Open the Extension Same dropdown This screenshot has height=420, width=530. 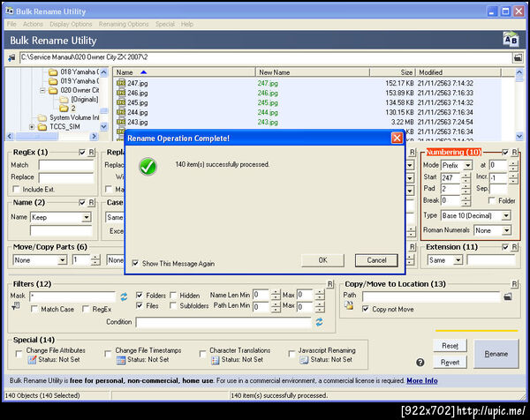pyautogui.click(x=458, y=260)
